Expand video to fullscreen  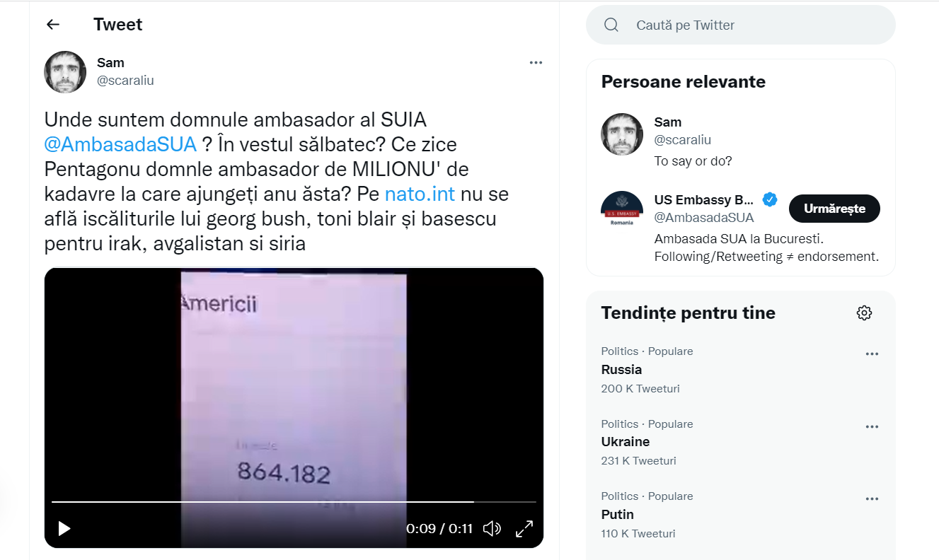click(524, 528)
